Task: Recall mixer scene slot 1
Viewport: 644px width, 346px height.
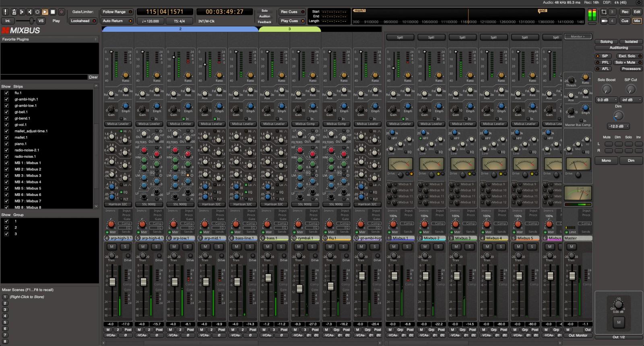Action: 5,297
